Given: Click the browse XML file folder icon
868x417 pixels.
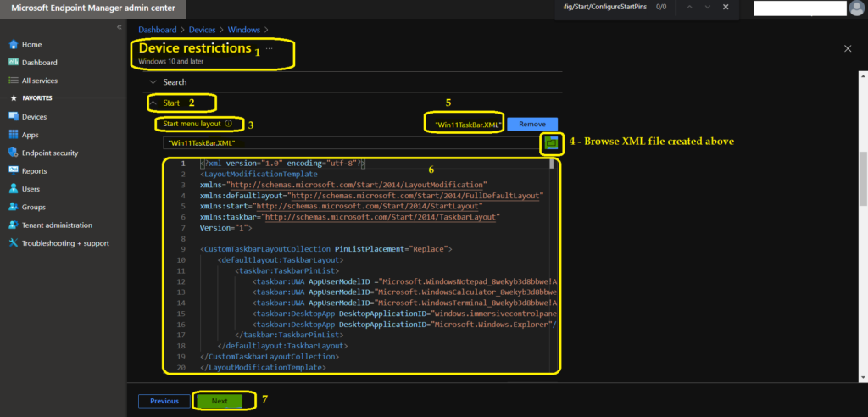Looking at the screenshot, I should tap(551, 143).
